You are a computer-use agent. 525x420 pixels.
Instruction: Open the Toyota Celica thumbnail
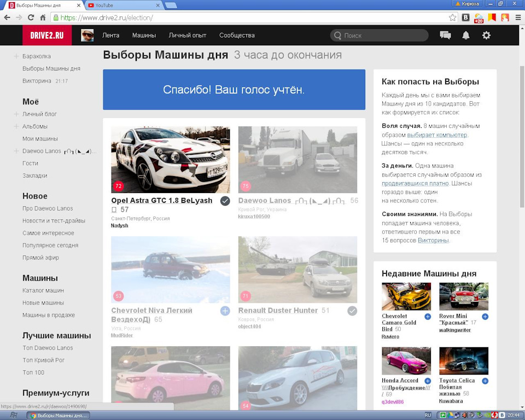[464, 361]
